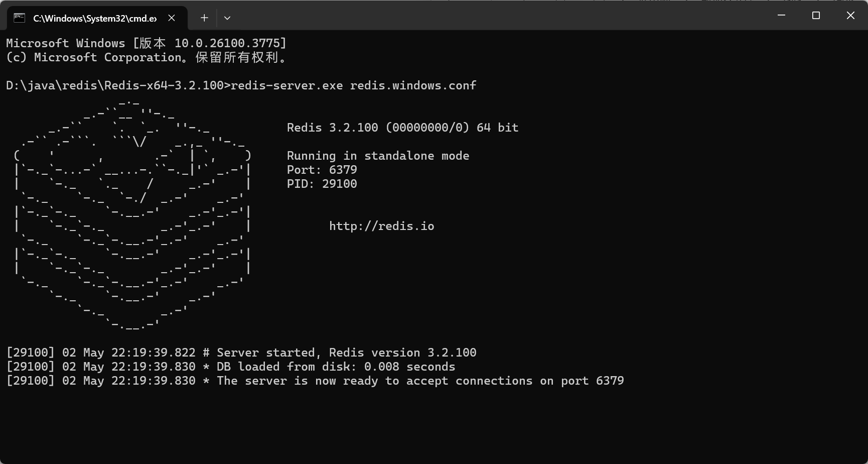Expand the new tab profile dropdown

[x=227, y=18]
